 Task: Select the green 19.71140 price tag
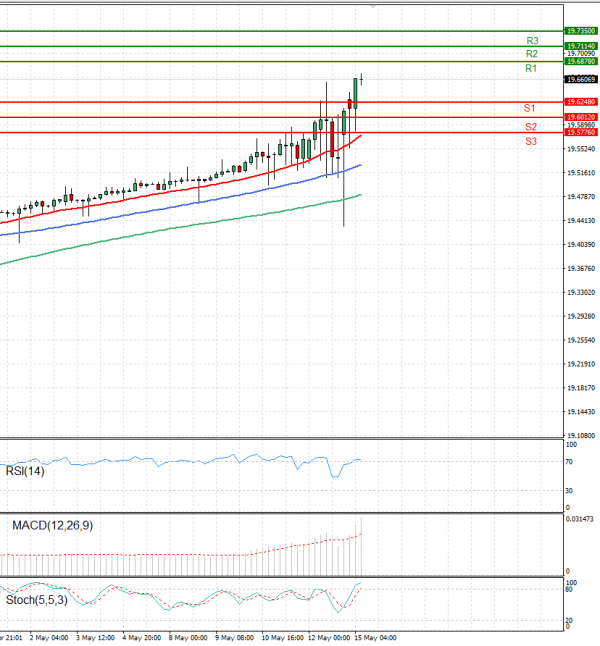pyautogui.click(x=581, y=46)
